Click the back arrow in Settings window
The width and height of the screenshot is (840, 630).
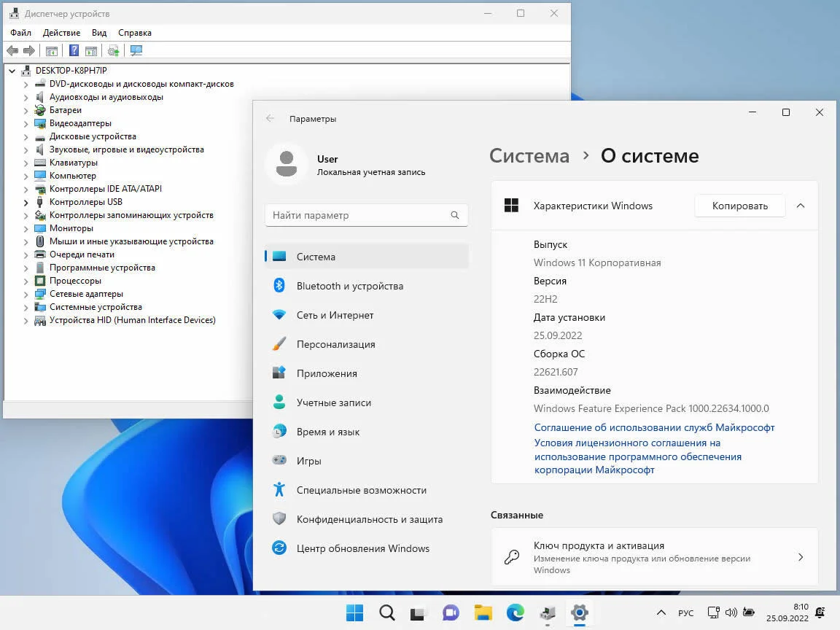point(271,118)
